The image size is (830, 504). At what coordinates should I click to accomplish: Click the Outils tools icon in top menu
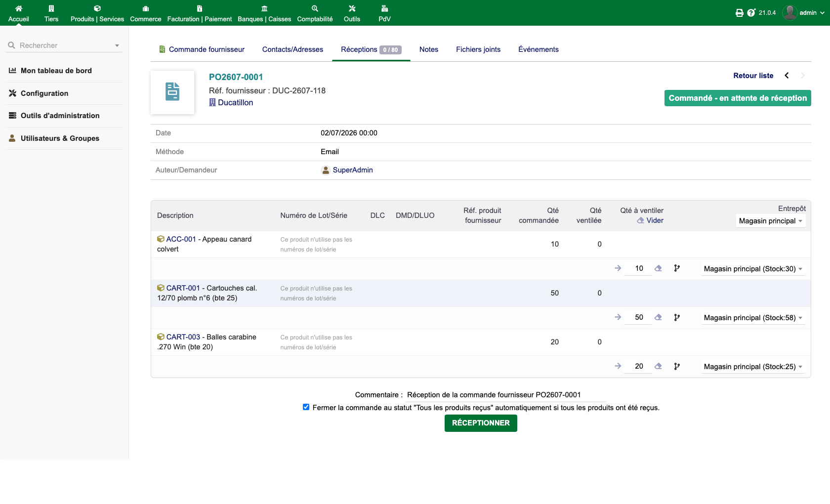352,8
